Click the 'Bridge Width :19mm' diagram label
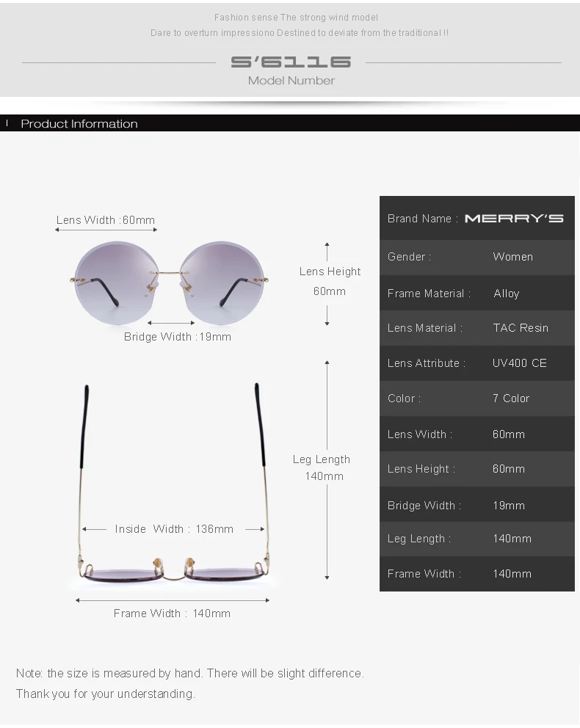This screenshot has width=580, height=728. click(x=178, y=337)
